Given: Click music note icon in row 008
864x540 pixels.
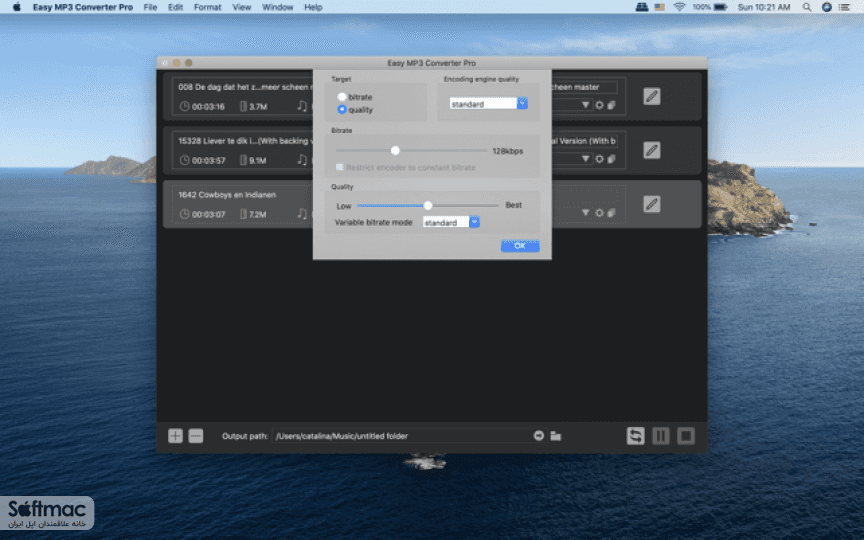Looking at the screenshot, I should click(x=302, y=105).
